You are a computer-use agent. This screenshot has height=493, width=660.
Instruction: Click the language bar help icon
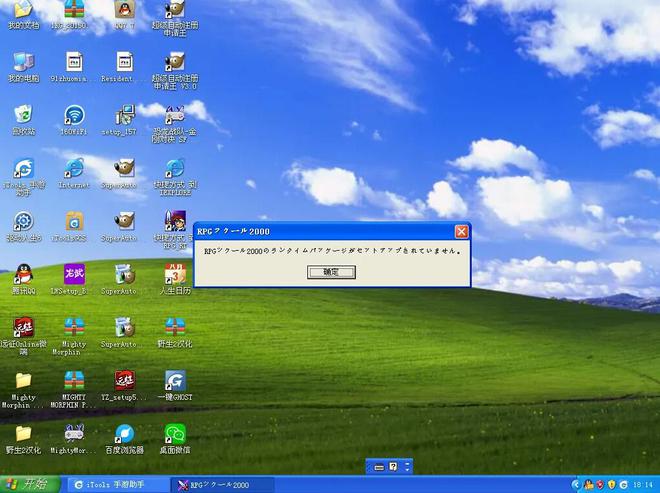click(393, 466)
